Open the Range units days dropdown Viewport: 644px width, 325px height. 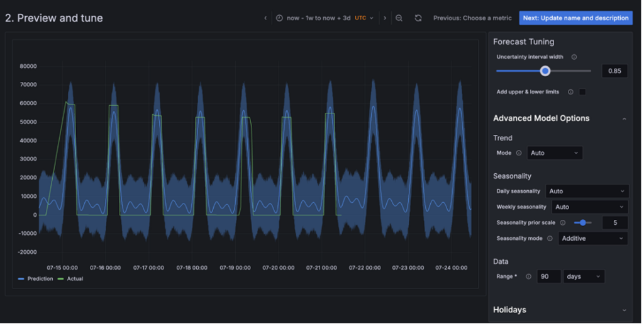coord(584,277)
